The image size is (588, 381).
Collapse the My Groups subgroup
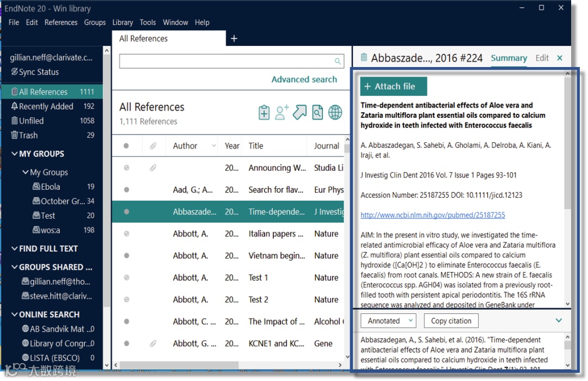click(26, 172)
